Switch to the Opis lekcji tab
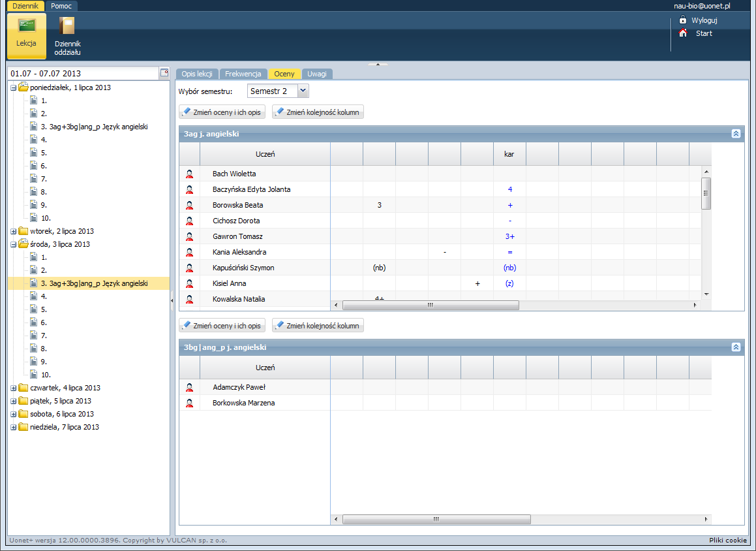This screenshot has height=551, width=756. tap(197, 74)
